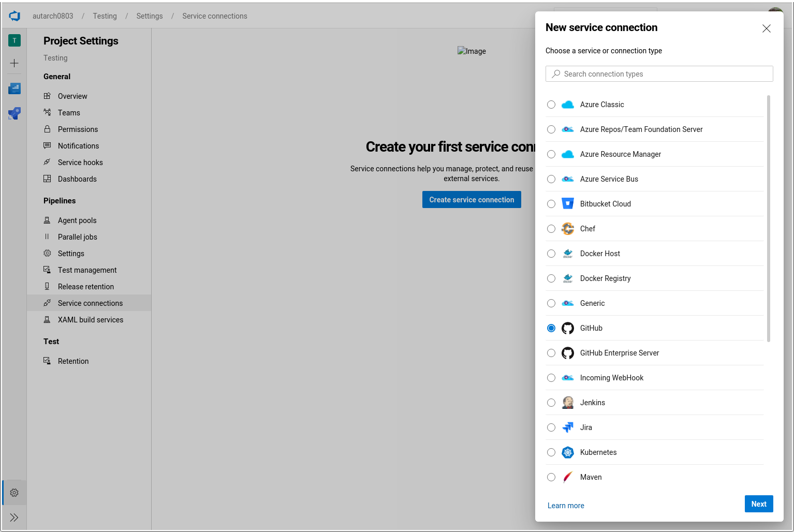Open Overview in Project Settings
Screen dimensions: 794x532
click(89, 96)
